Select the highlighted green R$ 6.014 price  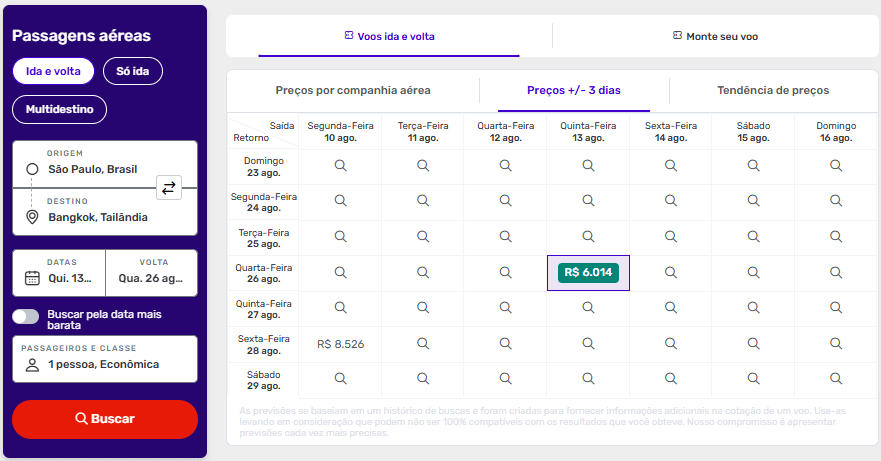tap(588, 272)
